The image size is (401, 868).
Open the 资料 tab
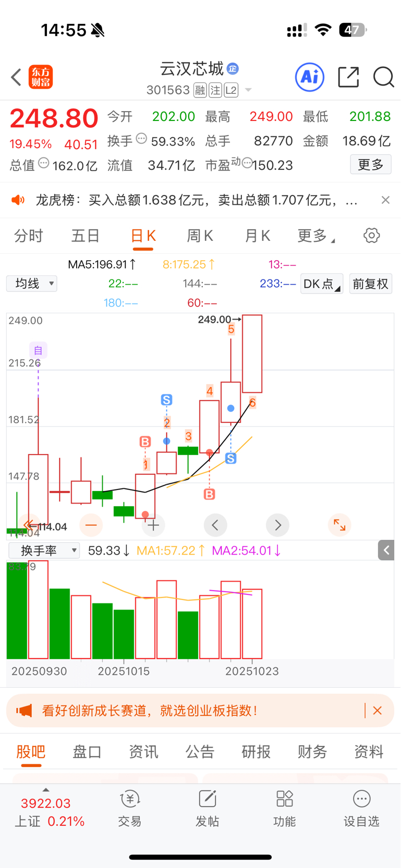click(369, 751)
